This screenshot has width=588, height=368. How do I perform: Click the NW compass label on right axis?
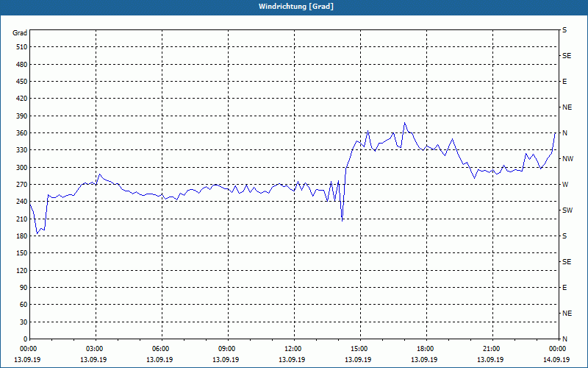[x=568, y=159]
